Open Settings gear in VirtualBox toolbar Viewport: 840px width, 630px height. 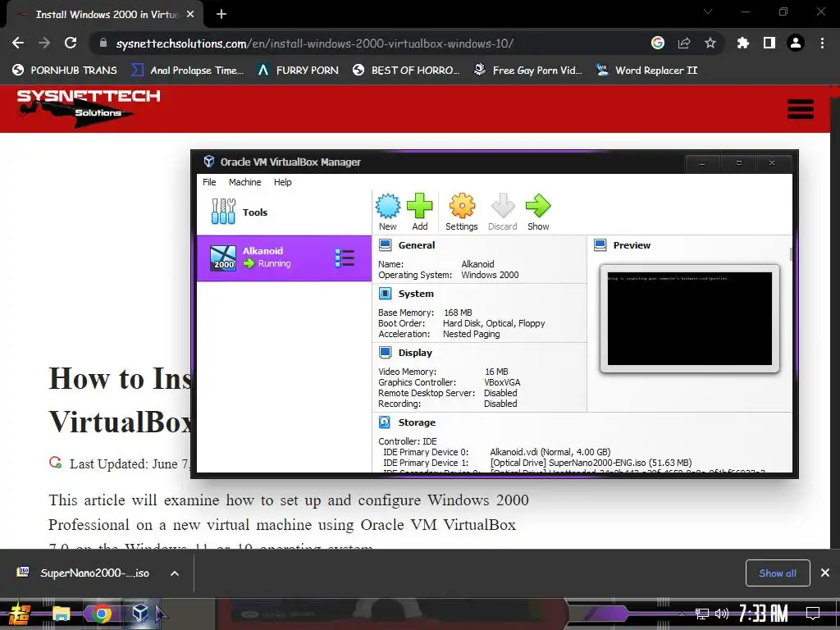462,206
